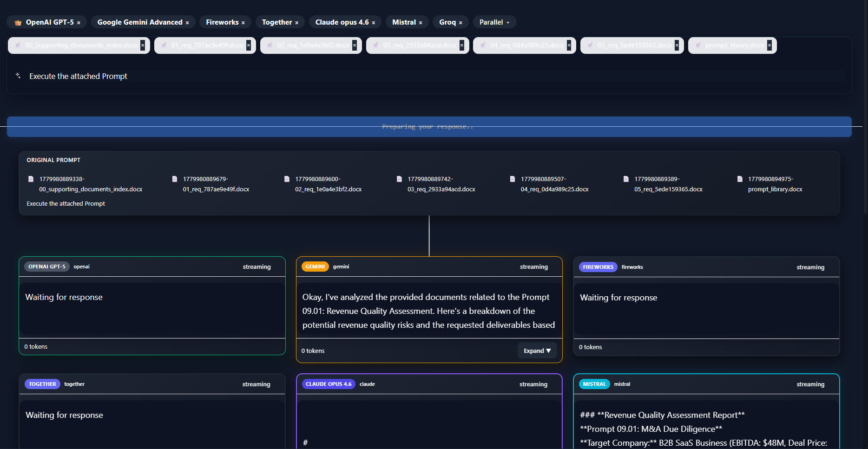Open file icon for 00_supporting_documents_index.docx in Original Prompt

31,179
